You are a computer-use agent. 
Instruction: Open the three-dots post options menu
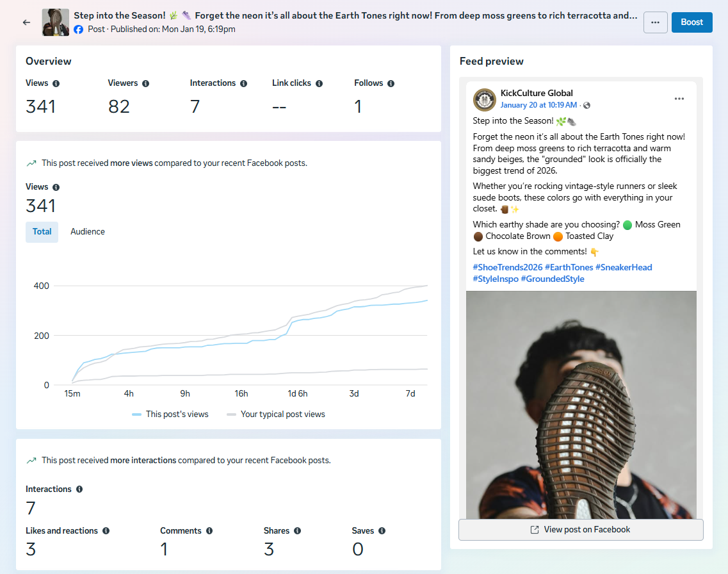pos(655,22)
